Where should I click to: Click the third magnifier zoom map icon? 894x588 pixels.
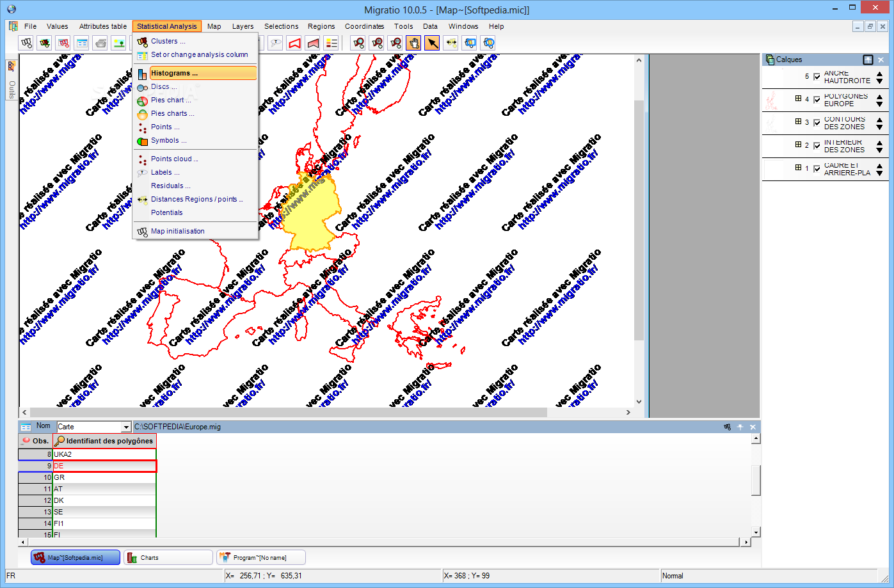click(396, 43)
